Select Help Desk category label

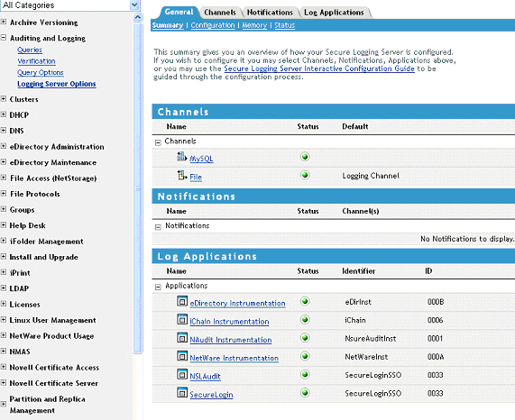click(28, 225)
